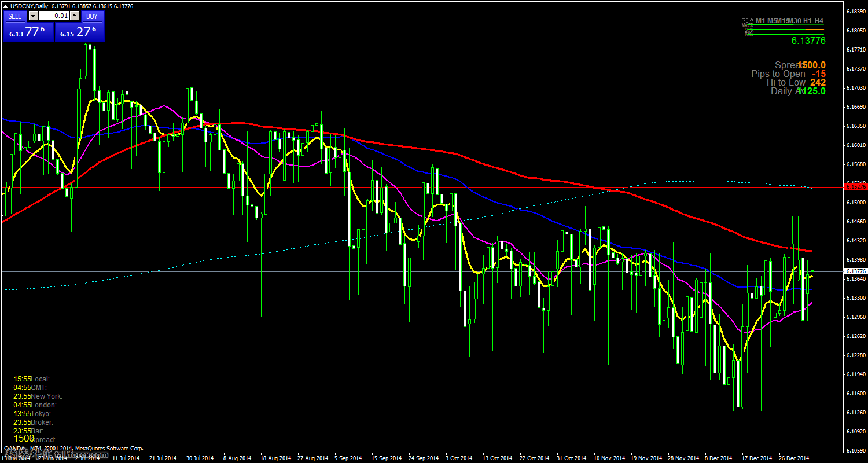
Task: Click the M1 timeframe label
Action: click(x=760, y=20)
